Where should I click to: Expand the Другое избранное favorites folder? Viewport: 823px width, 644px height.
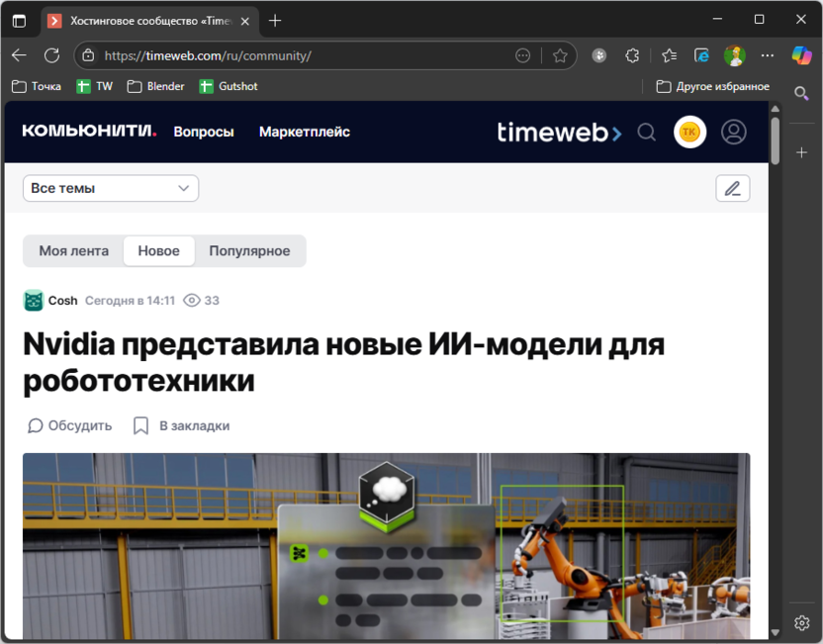712,86
